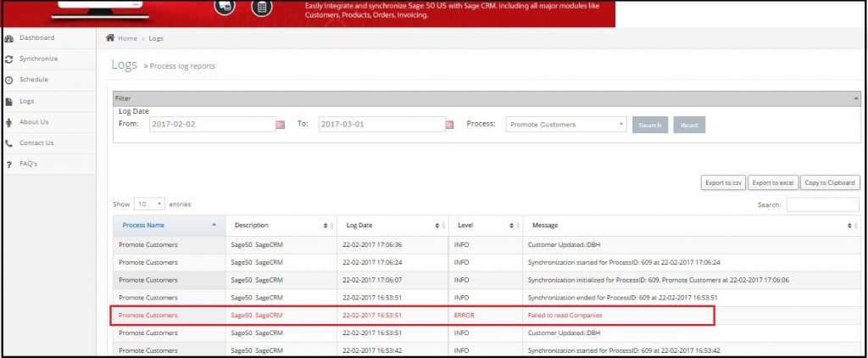Click the Home breadcrumb link
Viewport: 868px width, 358px height.
[x=127, y=38]
